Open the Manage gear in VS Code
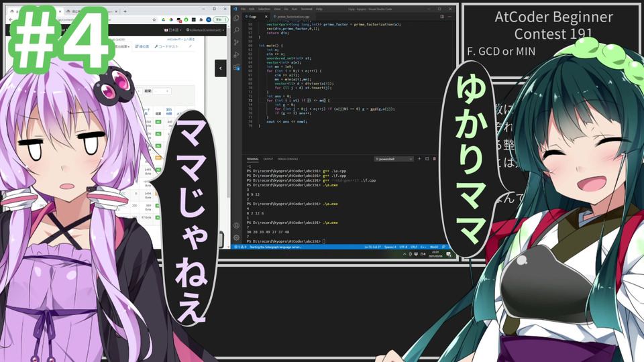This screenshot has width=644, height=362. click(x=236, y=237)
